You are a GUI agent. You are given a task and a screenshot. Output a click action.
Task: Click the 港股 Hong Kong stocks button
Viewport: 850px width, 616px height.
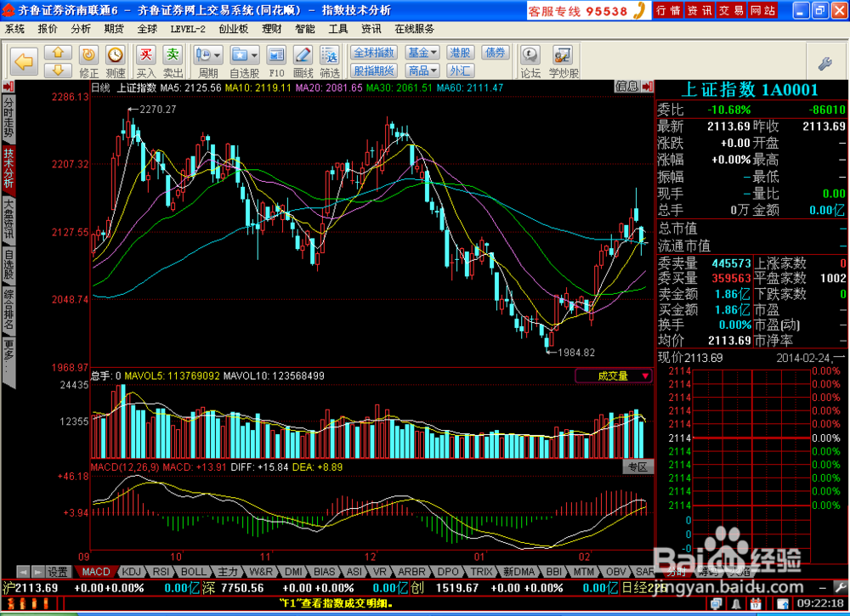(460, 53)
